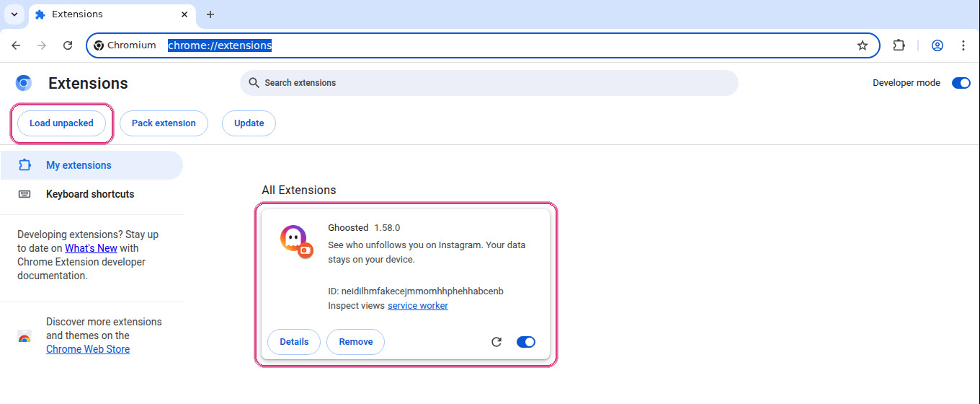The width and height of the screenshot is (980, 404).
Task: Disable Developer mode toggle
Action: (961, 83)
